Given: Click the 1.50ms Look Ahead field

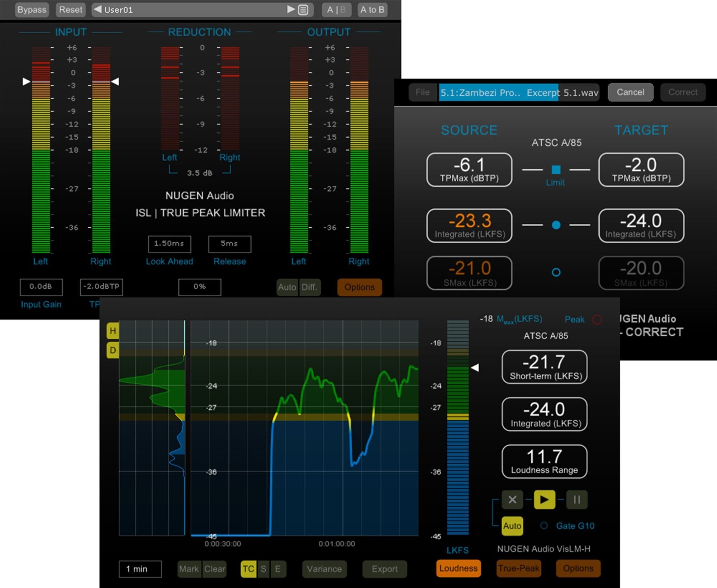Looking at the screenshot, I should coord(169,244).
